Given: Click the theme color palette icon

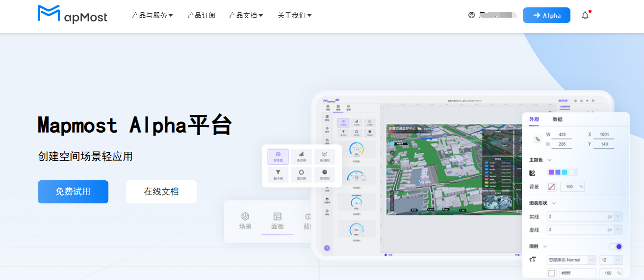Looking at the screenshot, I should 533,172.
